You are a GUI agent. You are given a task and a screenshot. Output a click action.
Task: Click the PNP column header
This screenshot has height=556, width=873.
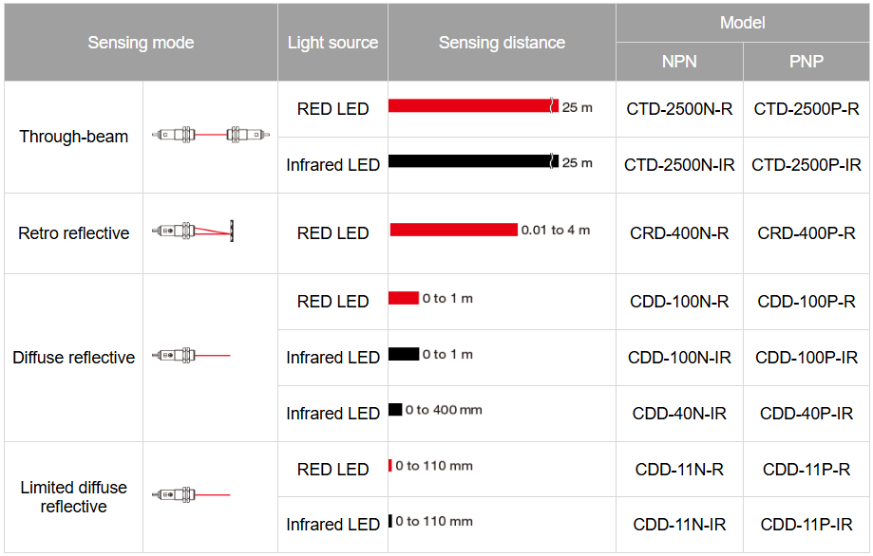(x=806, y=61)
